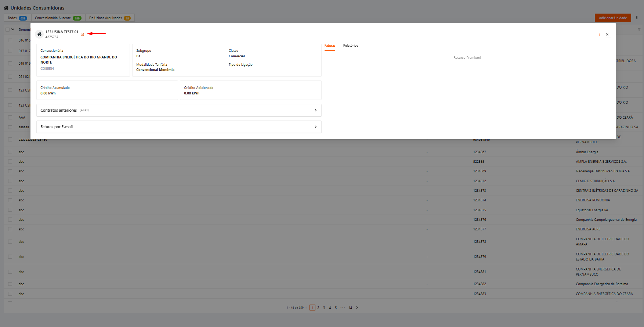Switch to the Relatórios tab
The image size is (644, 327).
point(350,46)
